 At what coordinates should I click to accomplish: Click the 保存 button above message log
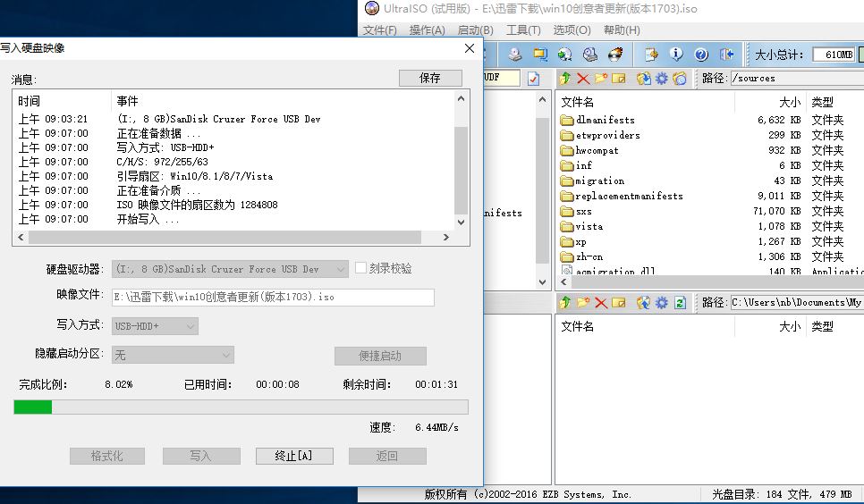click(x=430, y=79)
